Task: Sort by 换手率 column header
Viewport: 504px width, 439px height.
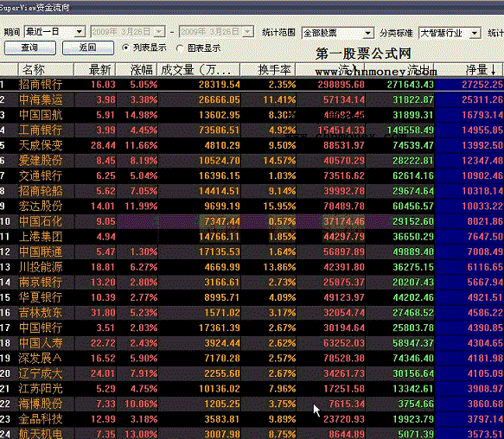Action: coord(268,70)
